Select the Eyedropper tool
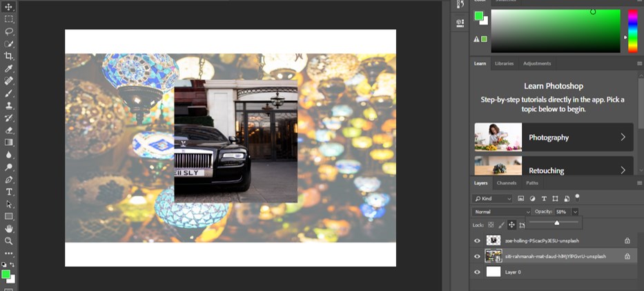This screenshot has height=291, width=644. (8, 68)
